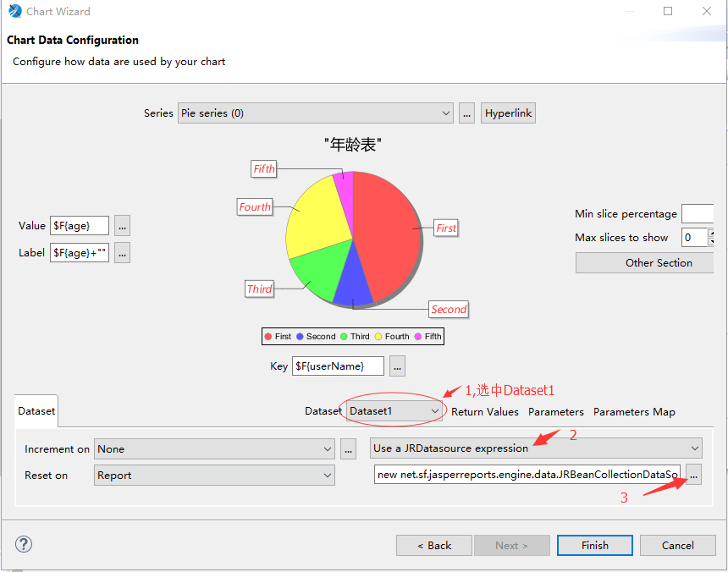Click the magenta Fifth pie slice
The image size is (728, 572).
click(345, 195)
